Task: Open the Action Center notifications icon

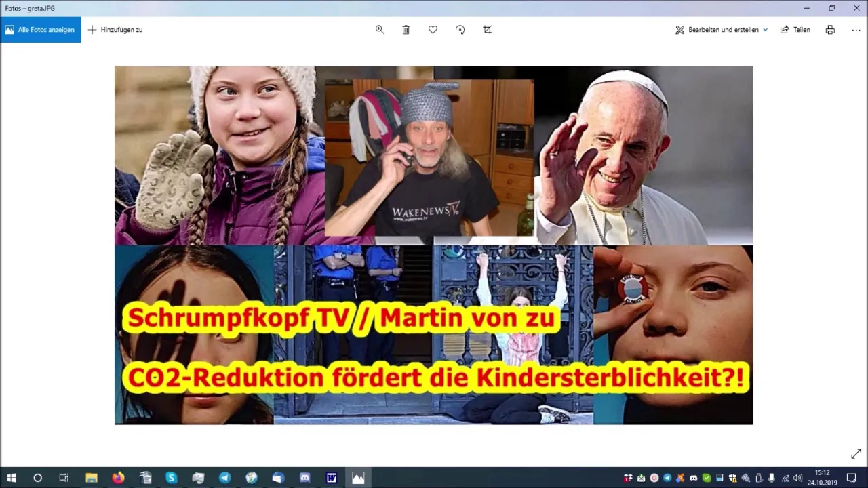Action: coord(851,478)
